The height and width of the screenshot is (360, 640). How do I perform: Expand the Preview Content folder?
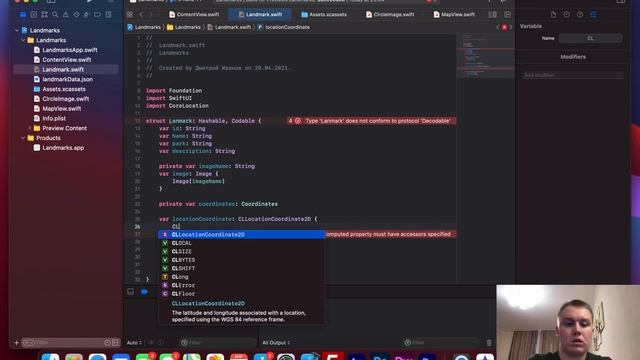29,128
